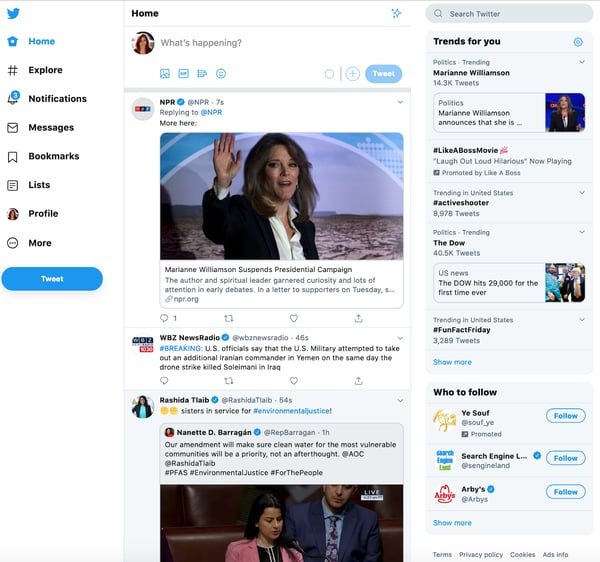This screenshot has width=600, height=562.
Task: Retweet the NPR tweet
Action: 229,318
